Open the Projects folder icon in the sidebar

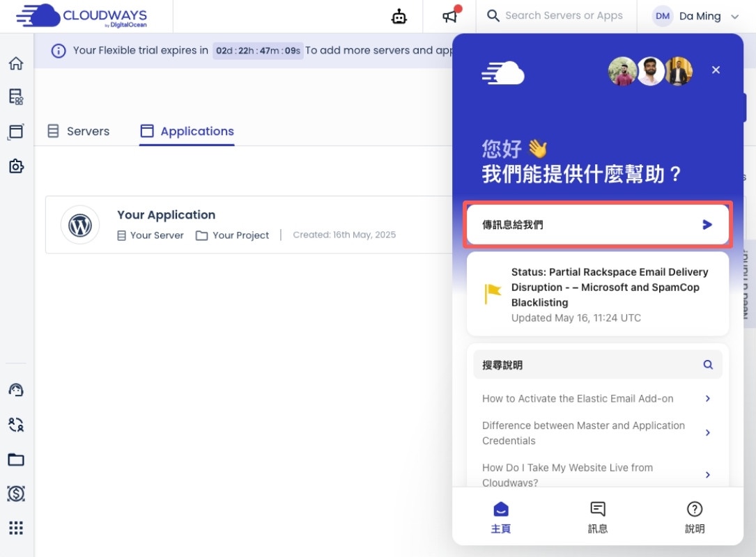tap(15, 460)
